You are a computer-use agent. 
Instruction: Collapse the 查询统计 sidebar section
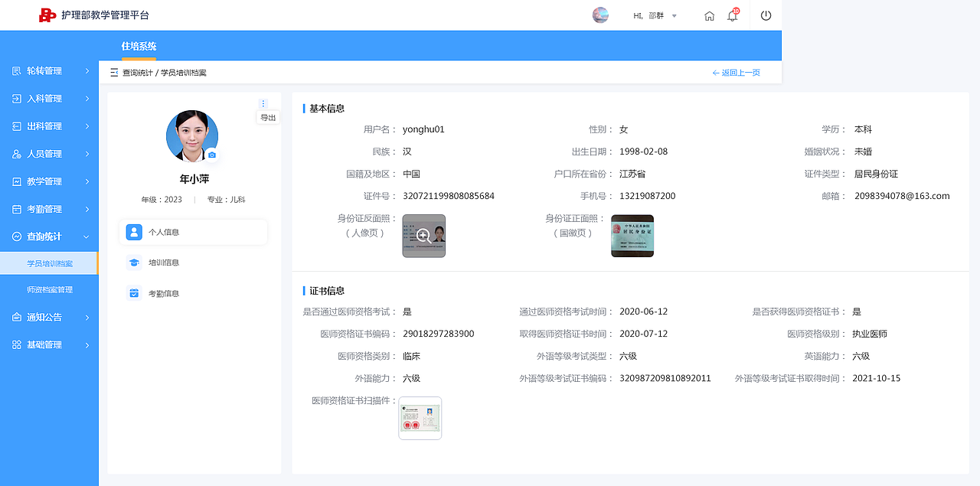[86, 236]
